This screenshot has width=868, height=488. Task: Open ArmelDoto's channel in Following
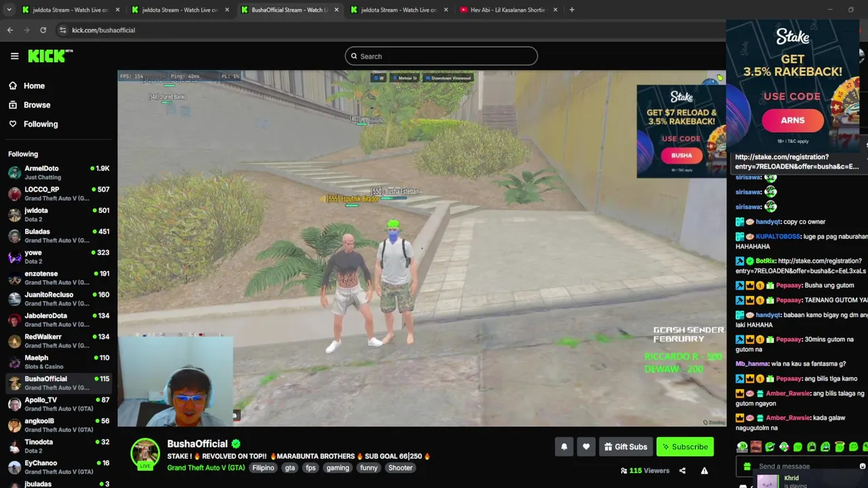coord(58,172)
